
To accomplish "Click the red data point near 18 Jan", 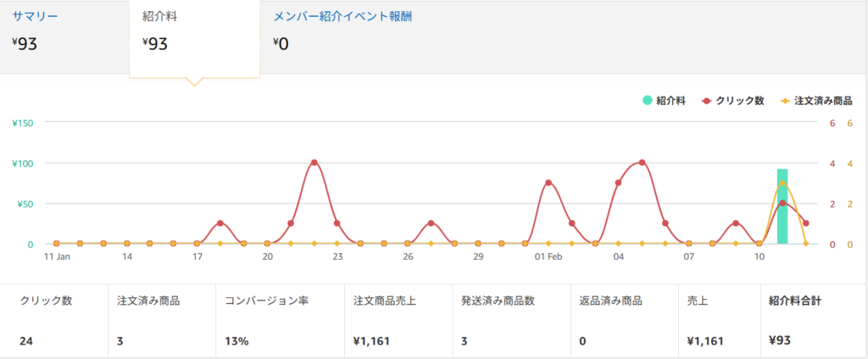I will point(220,224).
